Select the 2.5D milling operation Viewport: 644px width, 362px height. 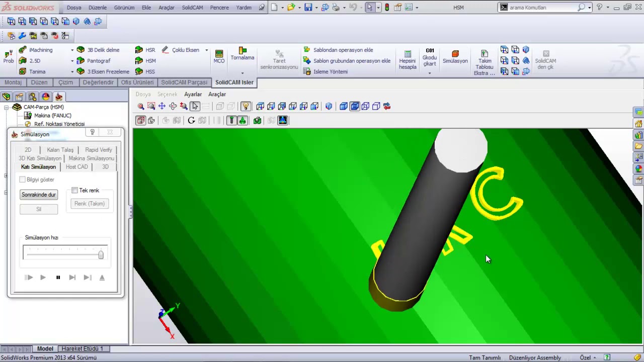30,61
